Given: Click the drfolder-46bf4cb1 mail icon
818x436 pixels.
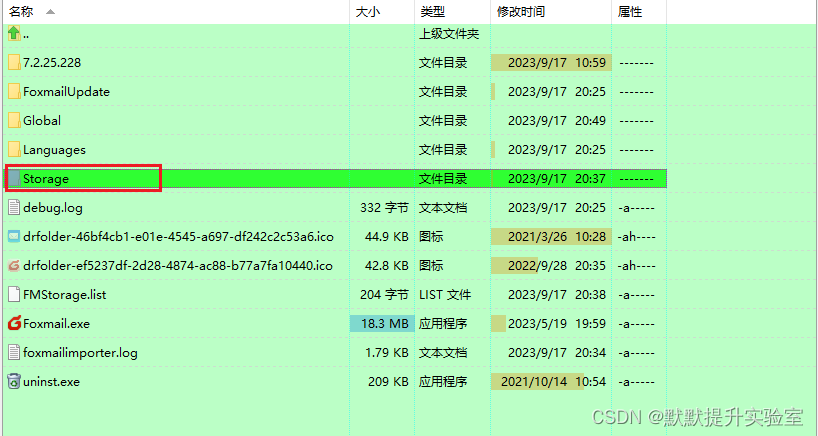Looking at the screenshot, I should tap(14, 236).
